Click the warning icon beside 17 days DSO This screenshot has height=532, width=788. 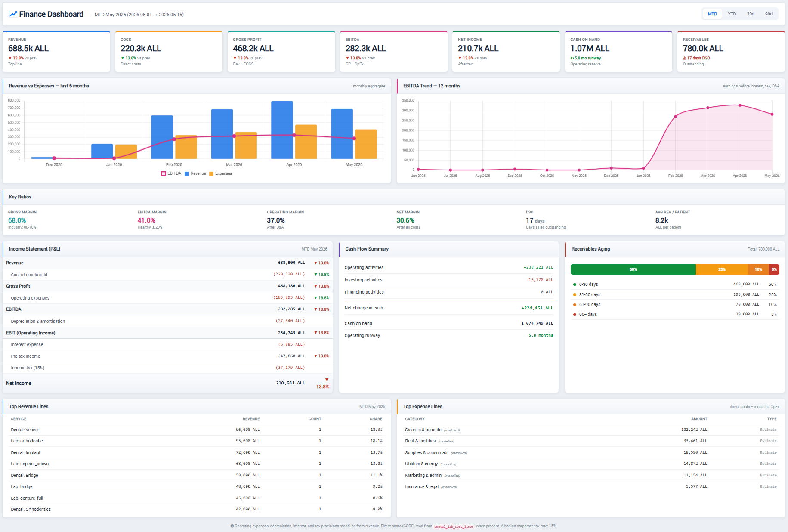pyautogui.click(x=685, y=58)
